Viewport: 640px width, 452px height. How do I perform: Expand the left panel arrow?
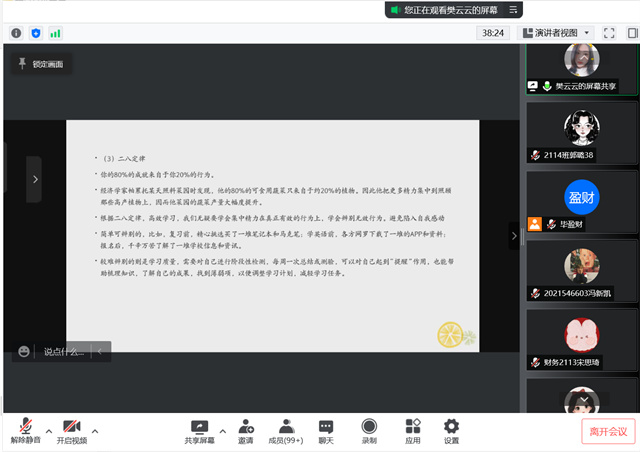point(35,179)
